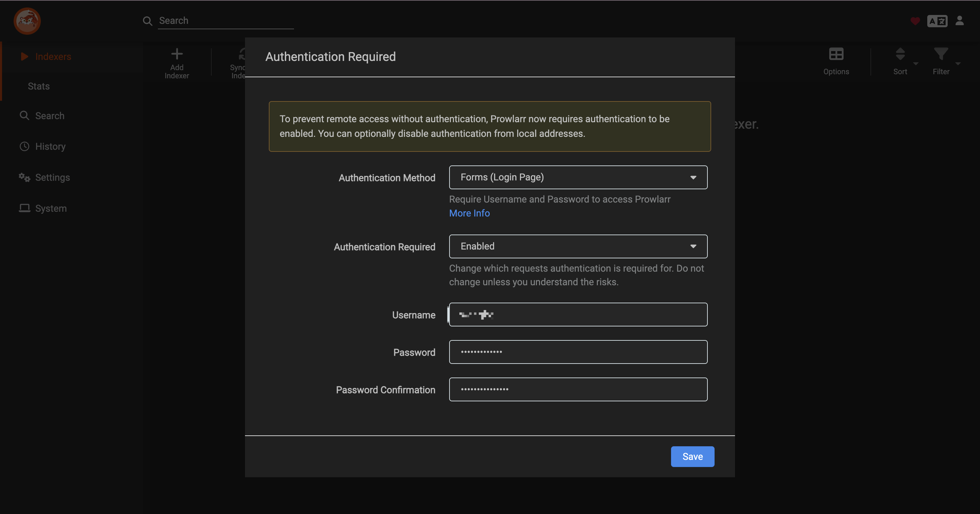980x514 pixels.
Task: Click the top search magnifier icon
Action: coord(148,21)
